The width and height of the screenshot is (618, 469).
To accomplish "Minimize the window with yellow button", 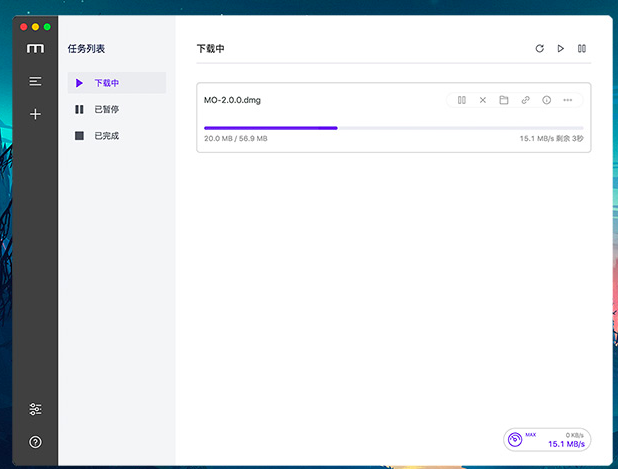I will 35,27.
